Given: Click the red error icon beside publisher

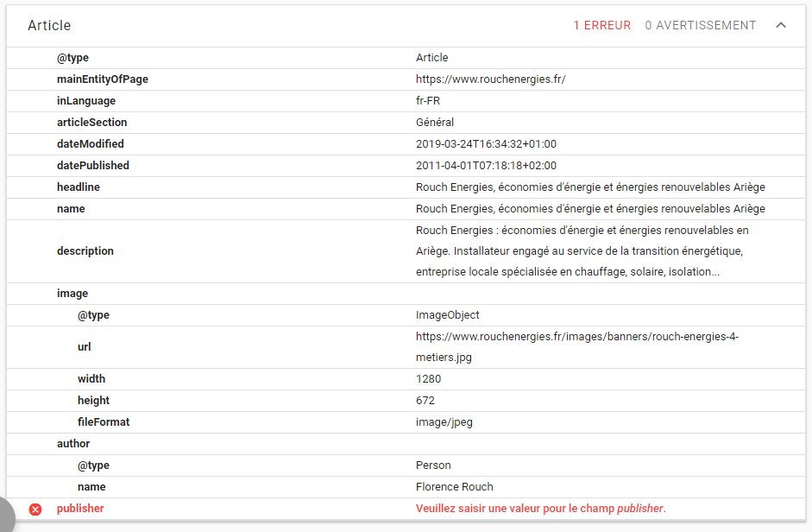Looking at the screenshot, I should tap(35, 510).
